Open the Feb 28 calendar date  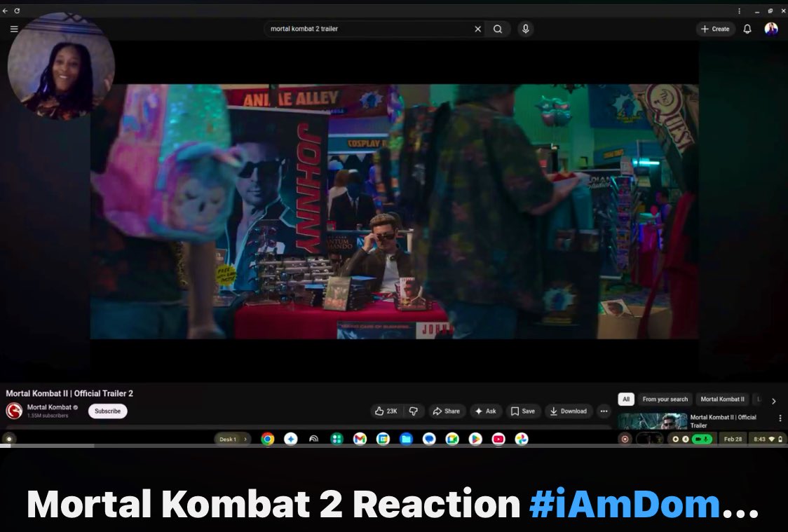tap(733, 439)
